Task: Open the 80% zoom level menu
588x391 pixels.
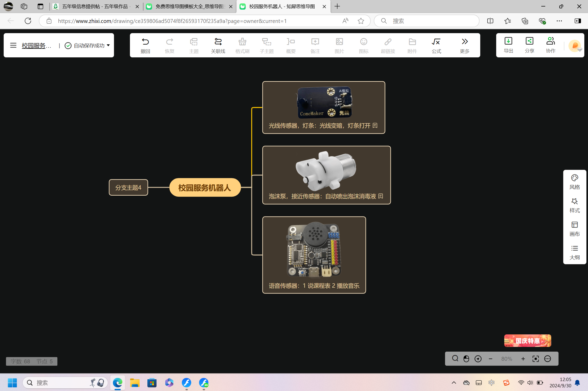Action: click(507, 359)
